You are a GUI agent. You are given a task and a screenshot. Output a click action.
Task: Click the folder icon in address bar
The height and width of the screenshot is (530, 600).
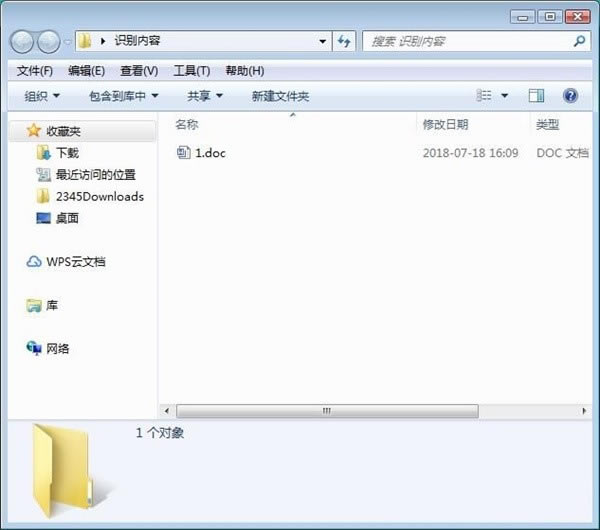(85, 41)
